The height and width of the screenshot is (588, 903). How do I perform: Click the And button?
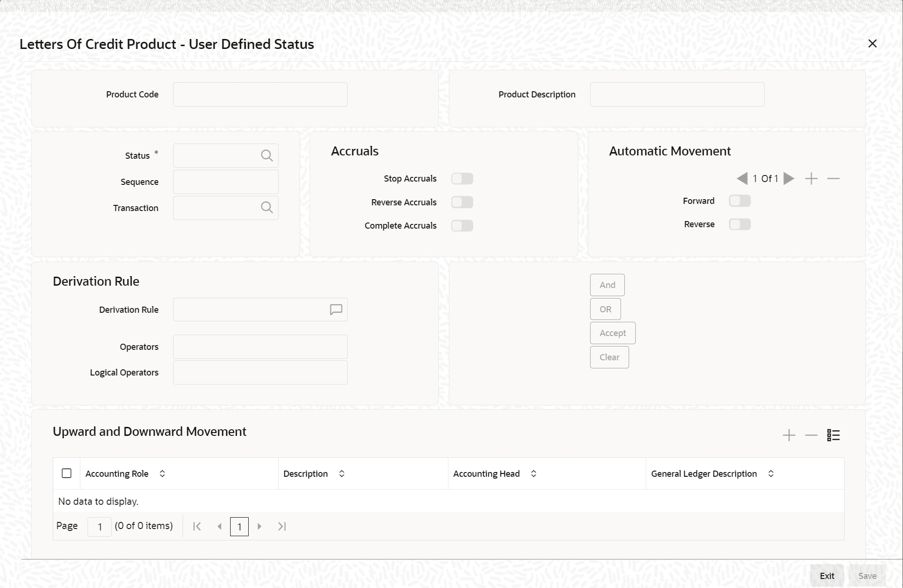[607, 285]
